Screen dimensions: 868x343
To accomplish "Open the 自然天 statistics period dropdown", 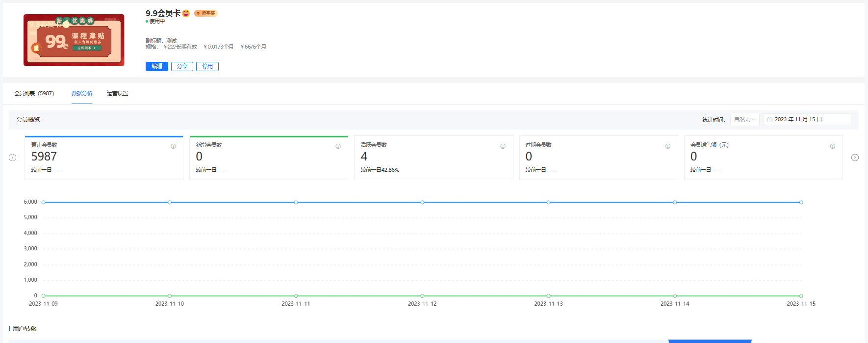I will pyautogui.click(x=744, y=119).
